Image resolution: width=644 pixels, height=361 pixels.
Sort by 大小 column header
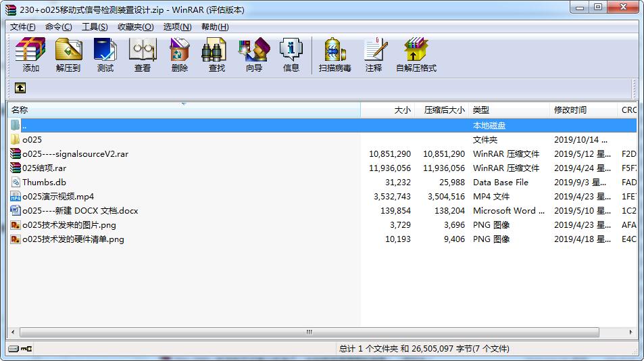(388, 110)
